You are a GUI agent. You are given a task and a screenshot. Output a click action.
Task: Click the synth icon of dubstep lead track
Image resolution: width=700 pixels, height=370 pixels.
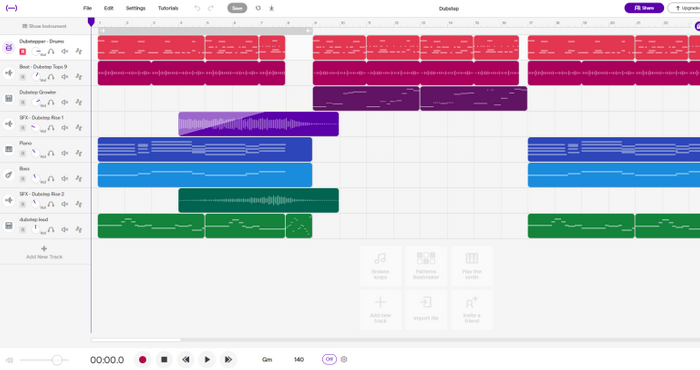pyautogui.click(x=8, y=226)
